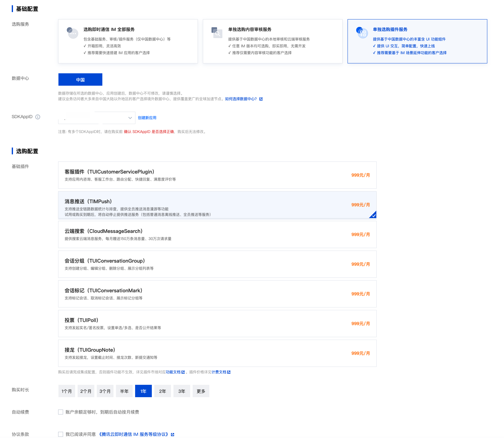Click the 基础配置 section heading

(27, 9)
